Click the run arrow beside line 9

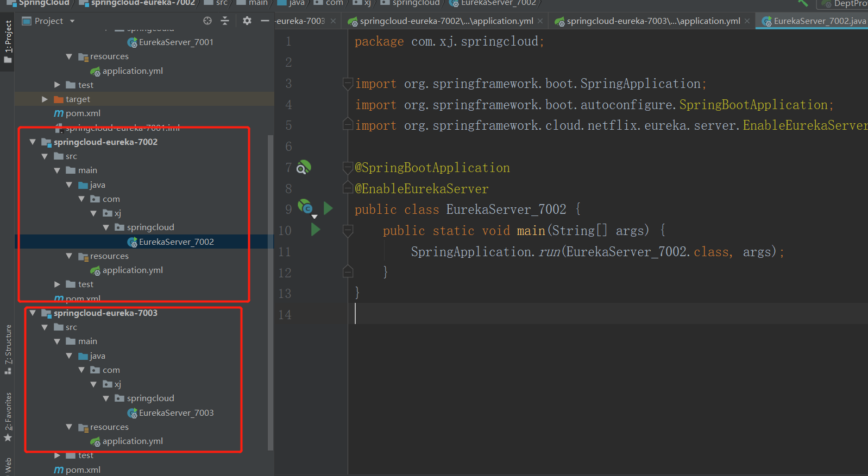328,208
